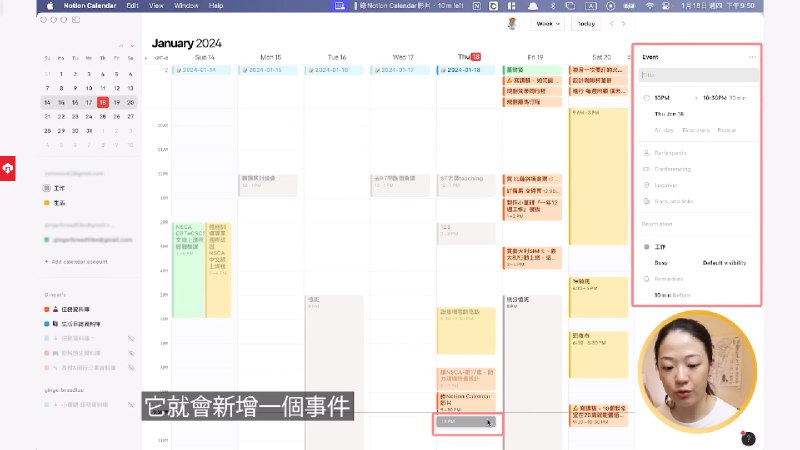This screenshot has height=450, width=800.
Task: Enable the All-day option
Action: click(x=664, y=130)
